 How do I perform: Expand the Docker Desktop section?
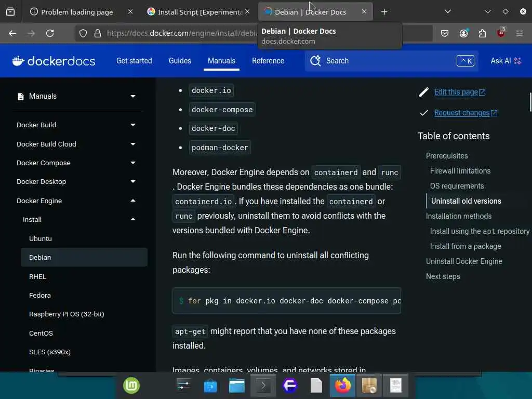click(133, 181)
